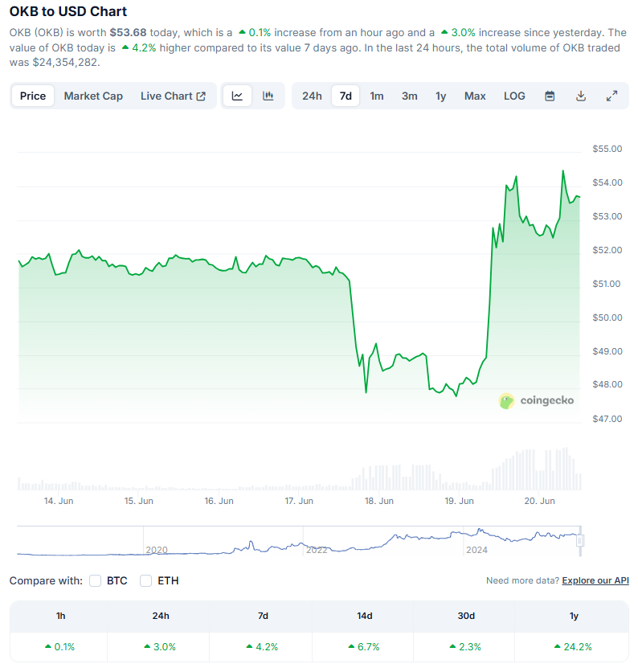Click the 14d column header

click(365, 616)
